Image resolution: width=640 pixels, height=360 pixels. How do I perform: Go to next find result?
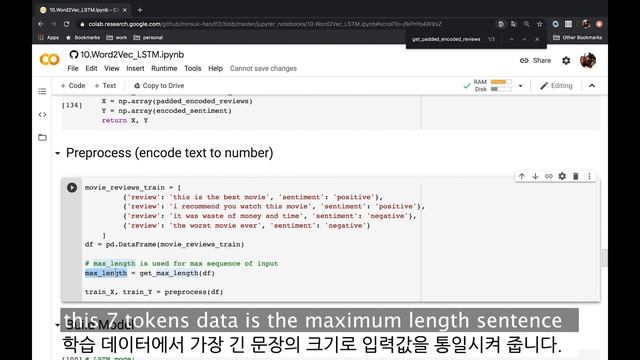524,39
